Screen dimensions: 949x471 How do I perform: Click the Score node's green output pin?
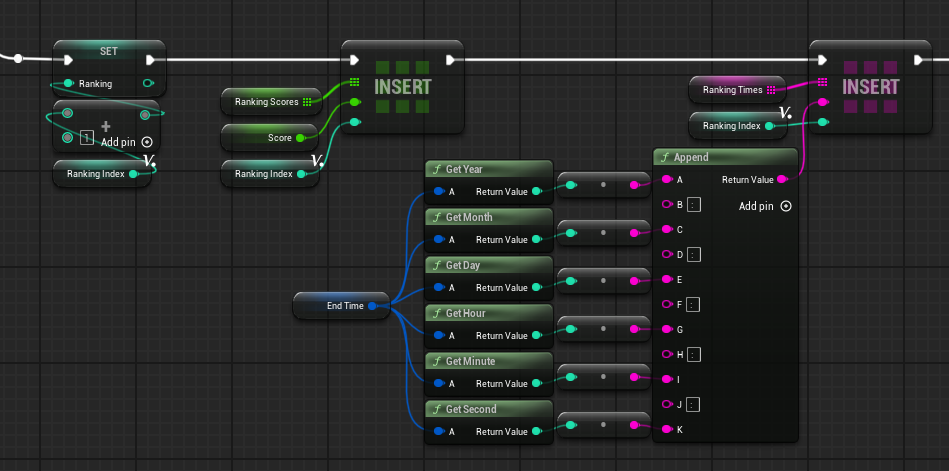300,138
